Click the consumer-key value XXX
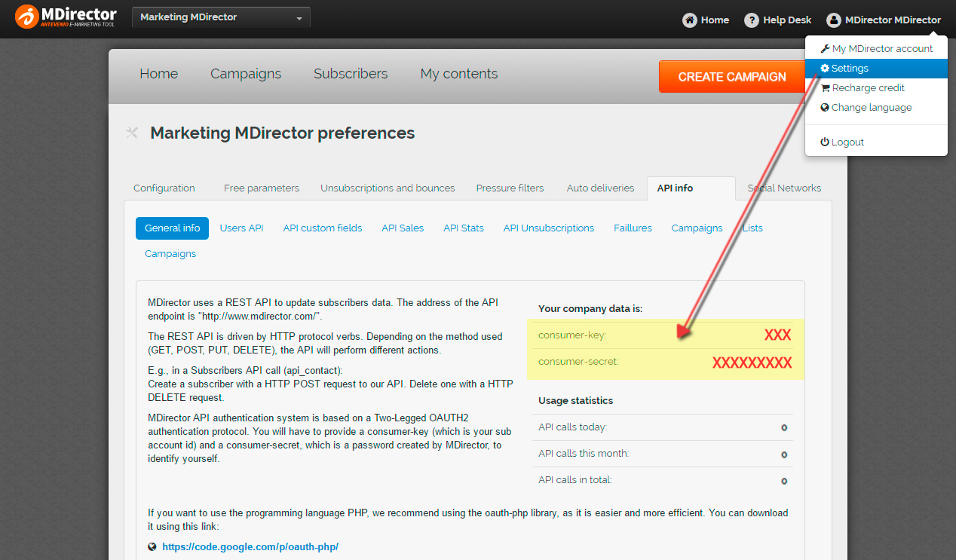Viewport: 956px width, 560px height. (x=778, y=335)
